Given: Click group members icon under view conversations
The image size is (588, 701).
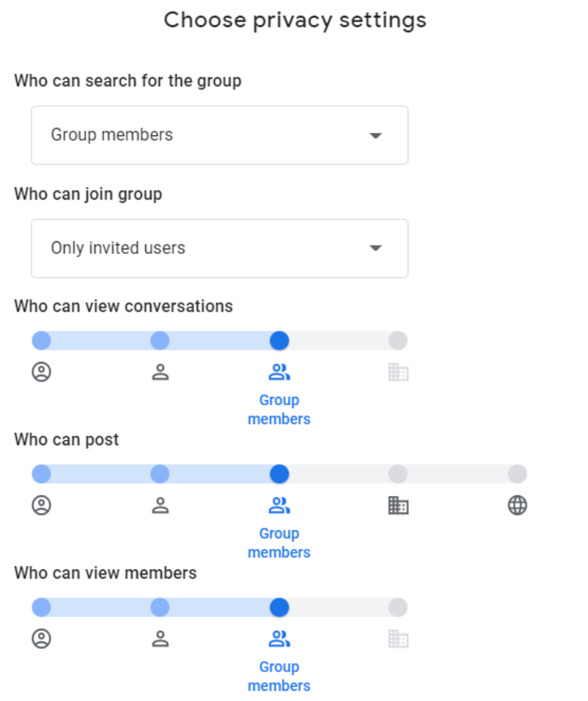Looking at the screenshot, I should 279,372.
